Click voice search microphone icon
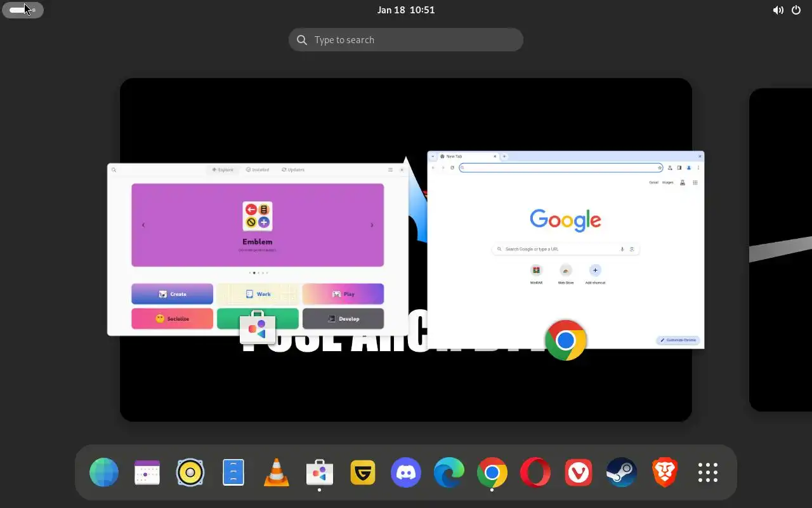 tap(622, 249)
